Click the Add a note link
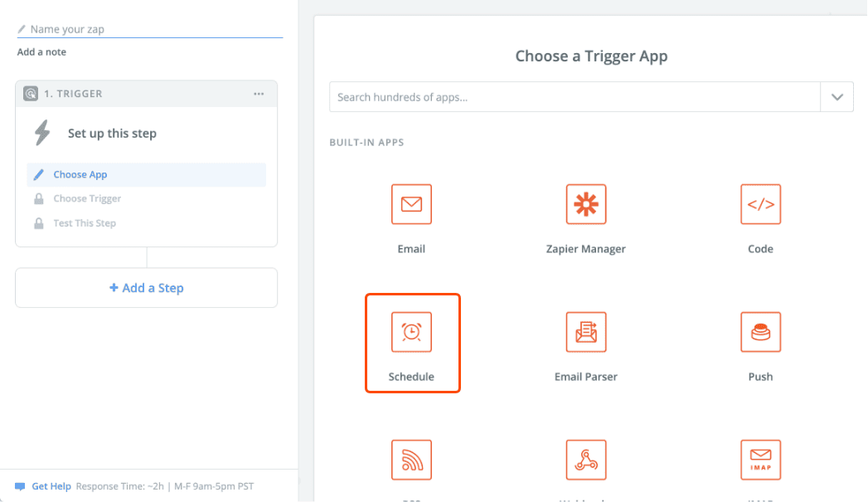 pyautogui.click(x=41, y=52)
